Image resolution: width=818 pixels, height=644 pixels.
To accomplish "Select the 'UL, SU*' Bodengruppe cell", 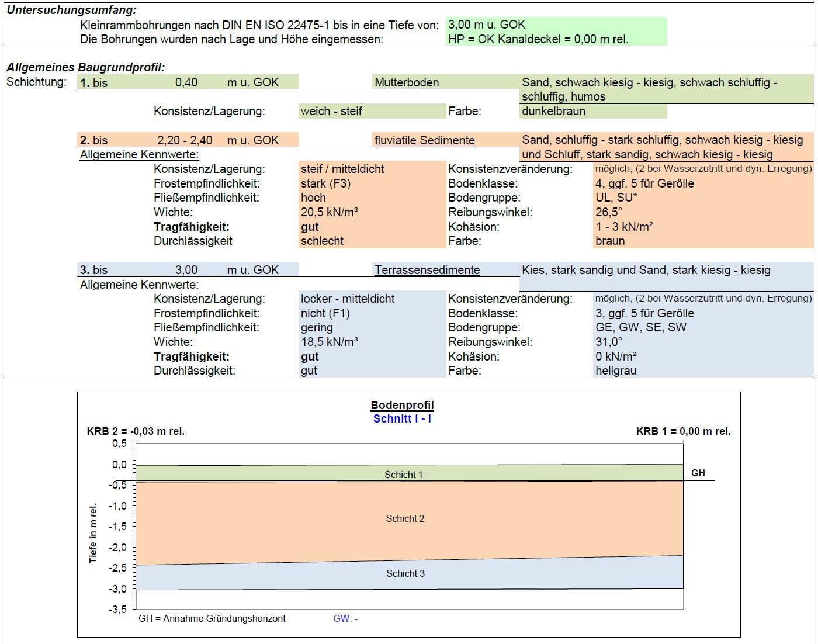I will click(x=616, y=198).
